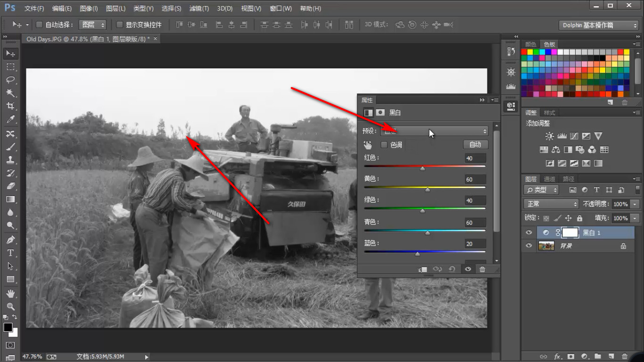Enable the 色调 tint checkbox
Screen dimensions: 644x362
coord(384,145)
